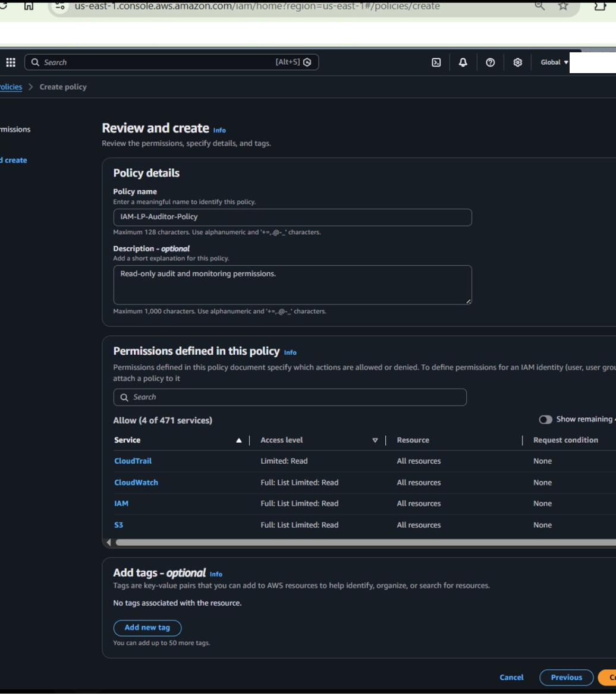Click the browser zoom magnifier icon
Image resolution: width=616 pixels, height=699 pixels.
540,6
